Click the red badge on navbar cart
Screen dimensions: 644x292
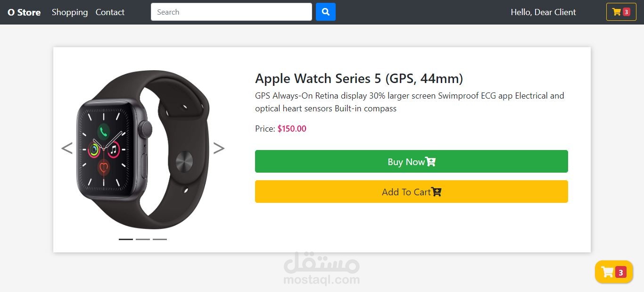[x=626, y=12]
